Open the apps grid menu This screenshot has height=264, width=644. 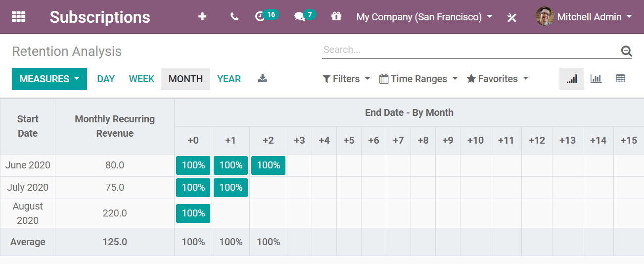coord(18,17)
